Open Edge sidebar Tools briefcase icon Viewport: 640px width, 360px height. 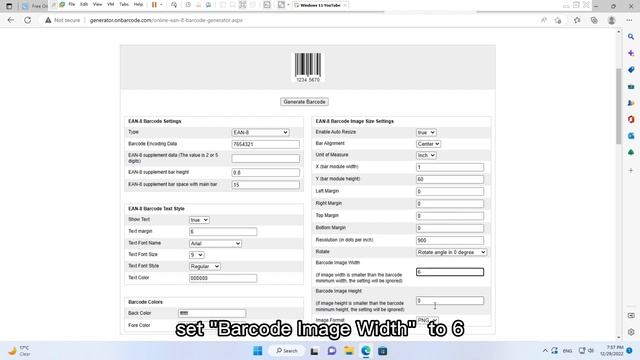[x=631, y=87]
